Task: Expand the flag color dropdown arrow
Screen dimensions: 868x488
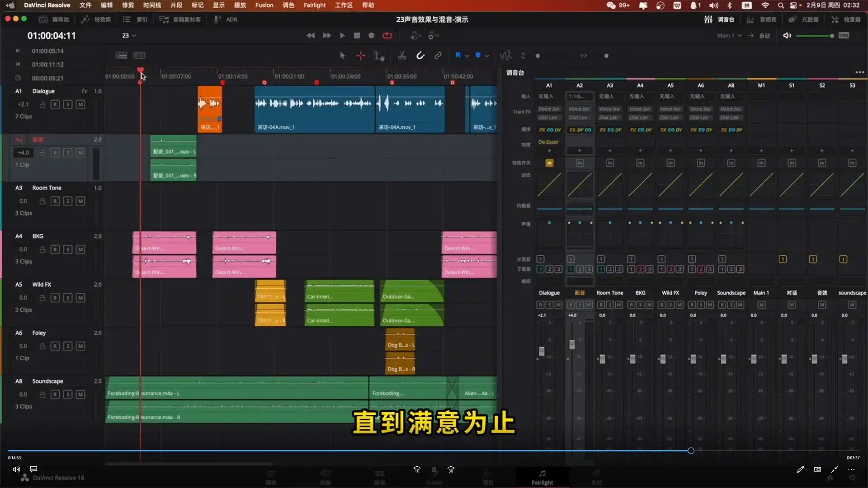Action: 467,56
